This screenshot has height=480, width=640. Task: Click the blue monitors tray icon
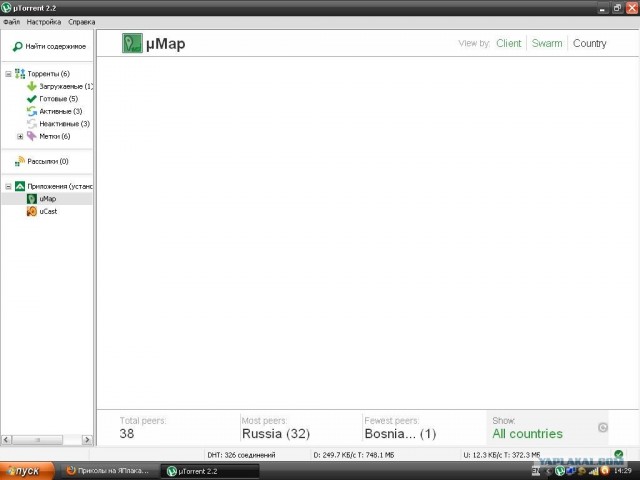(x=571, y=471)
